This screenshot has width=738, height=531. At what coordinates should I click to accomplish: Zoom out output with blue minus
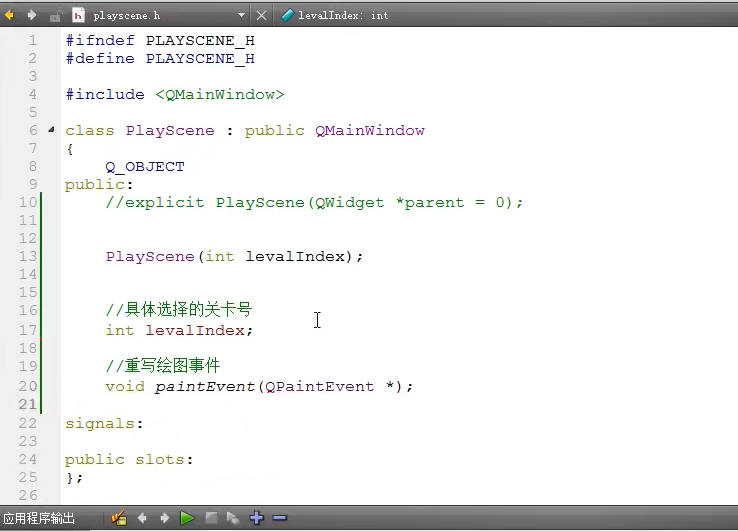[x=280, y=518]
